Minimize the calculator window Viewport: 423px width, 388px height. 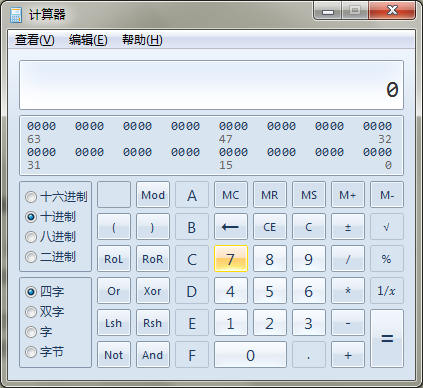click(x=328, y=11)
